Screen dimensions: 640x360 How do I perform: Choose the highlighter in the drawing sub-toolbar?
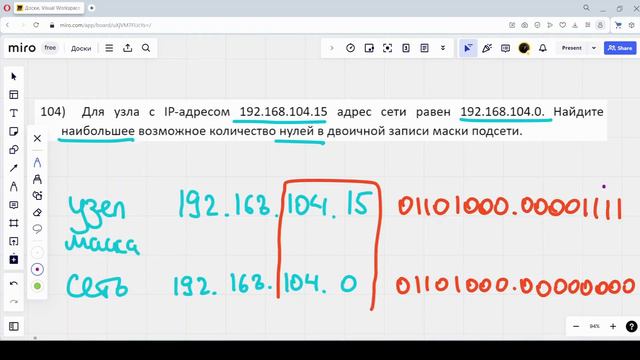(x=37, y=179)
